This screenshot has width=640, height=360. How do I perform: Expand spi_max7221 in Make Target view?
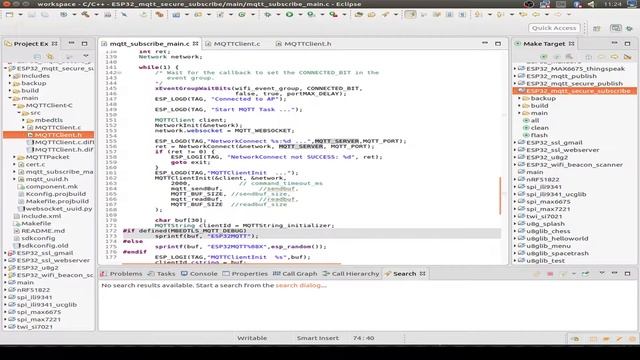pos(515,209)
